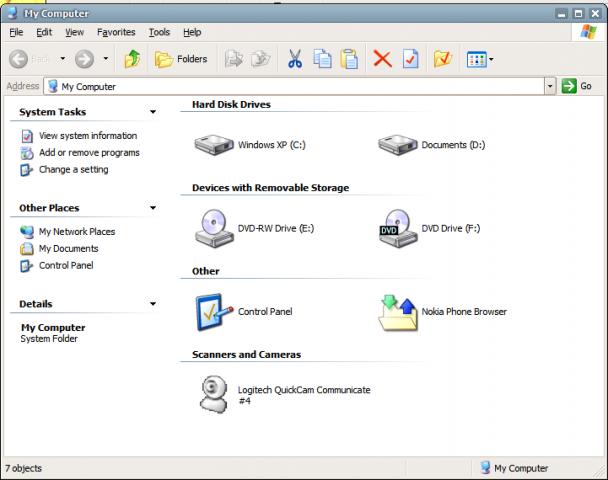
Task: Select the Logitech QuickCam webcam icon
Action: pos(214,394)
